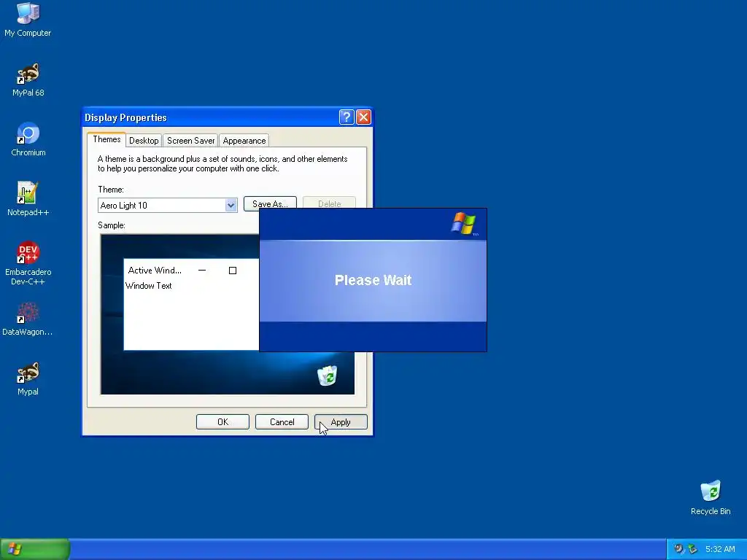The width and height of the screenshot is (747, 560).
Task: Select the Notepad++ desktop shortcut
Action: click(28, 198)
